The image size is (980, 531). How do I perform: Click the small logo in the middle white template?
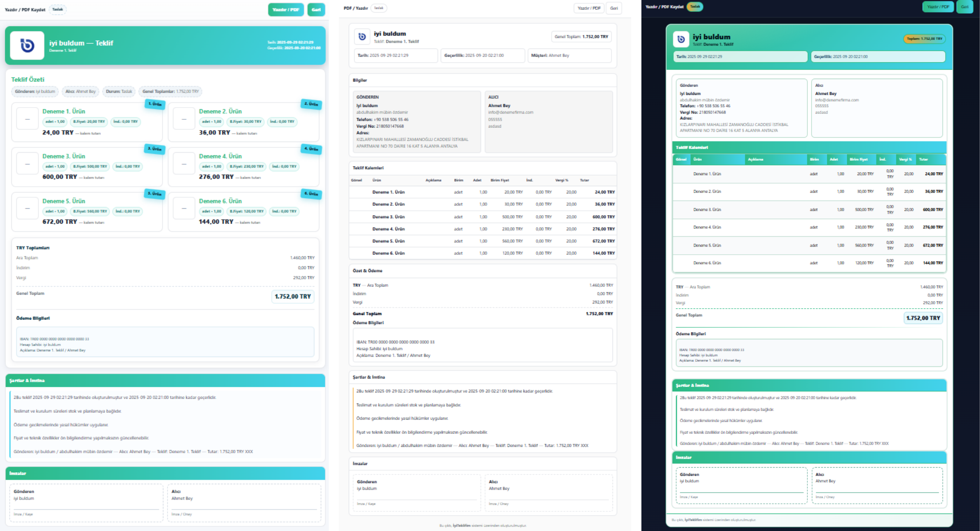(362, 37)
